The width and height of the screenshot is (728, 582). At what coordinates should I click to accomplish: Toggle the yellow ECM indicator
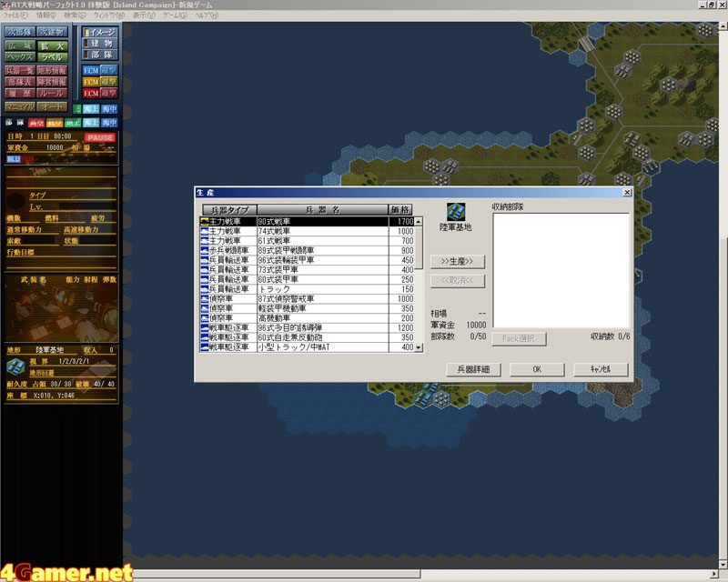tap(91, 82)
